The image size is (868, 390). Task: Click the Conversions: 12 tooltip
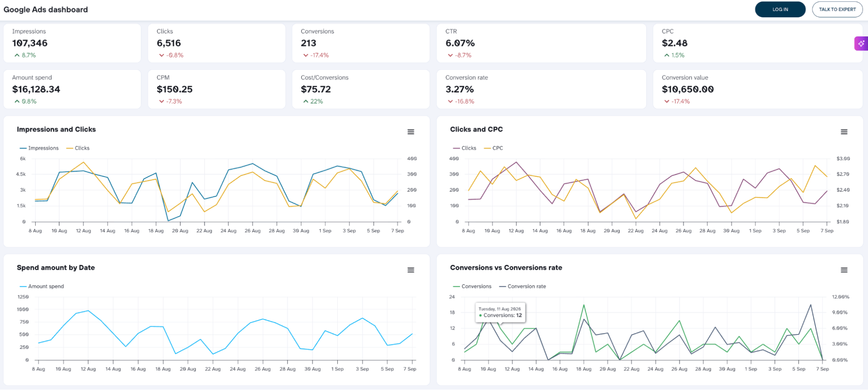tap(500, 312)
